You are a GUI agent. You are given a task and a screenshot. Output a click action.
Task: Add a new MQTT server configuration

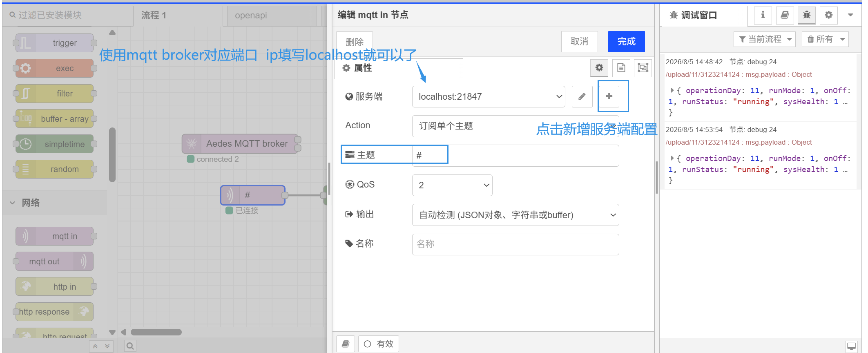click(x=609, y=96)
